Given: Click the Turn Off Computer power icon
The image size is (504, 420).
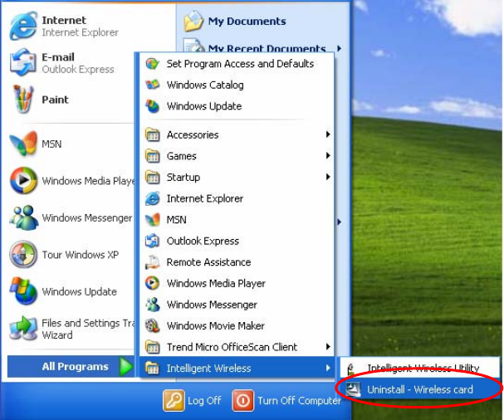Looking at the screenshot, I should click(x=243, y=400).
